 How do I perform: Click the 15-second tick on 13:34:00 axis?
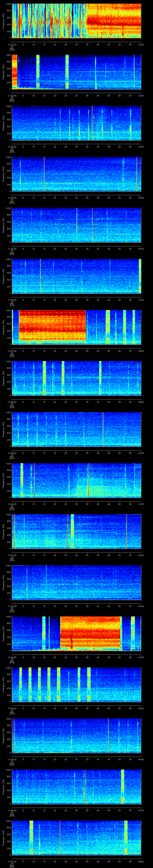(x=44, y=198)
